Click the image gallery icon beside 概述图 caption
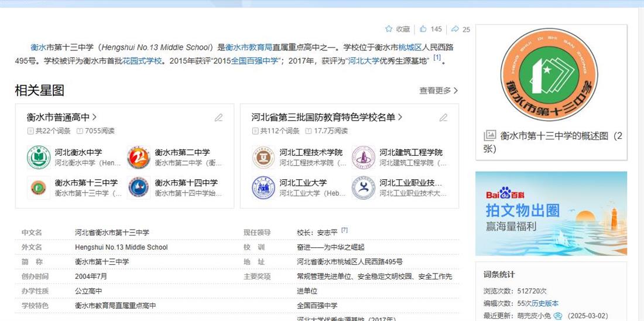644x321 pixels. (489, 136)
